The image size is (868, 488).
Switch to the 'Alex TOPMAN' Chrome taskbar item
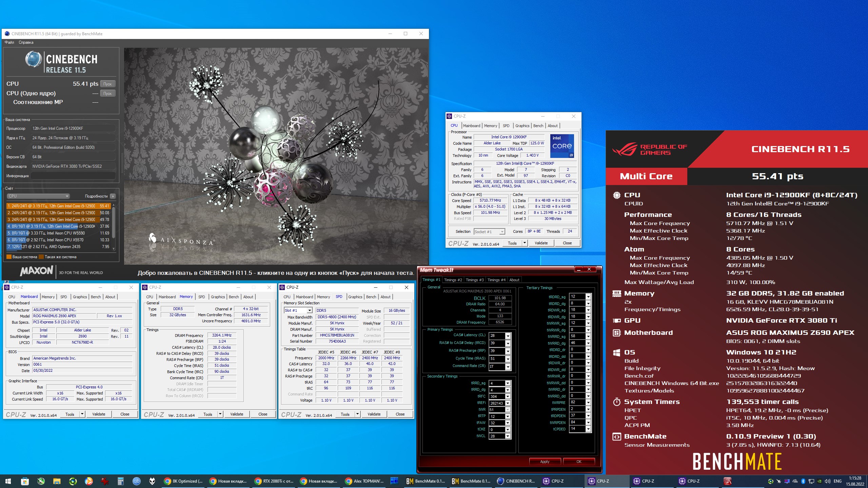pyautogui.click(x=364, y=481)
